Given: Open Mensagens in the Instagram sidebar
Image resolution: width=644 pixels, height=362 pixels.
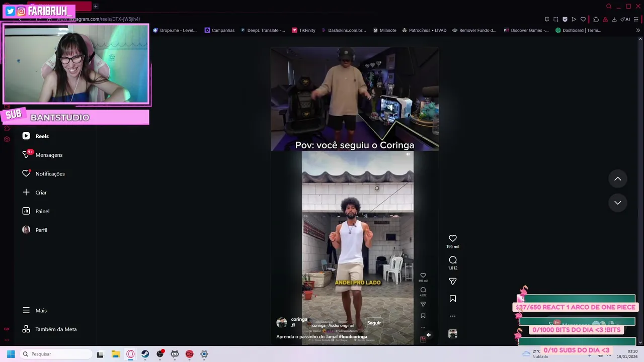Looking at the screenshot, I should [x=43, y=155].
